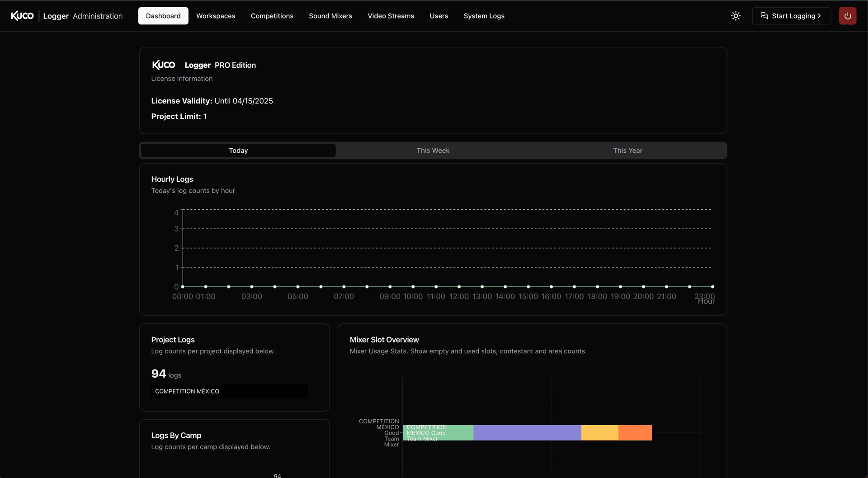Select the Today time range tab

click(238, 150)
